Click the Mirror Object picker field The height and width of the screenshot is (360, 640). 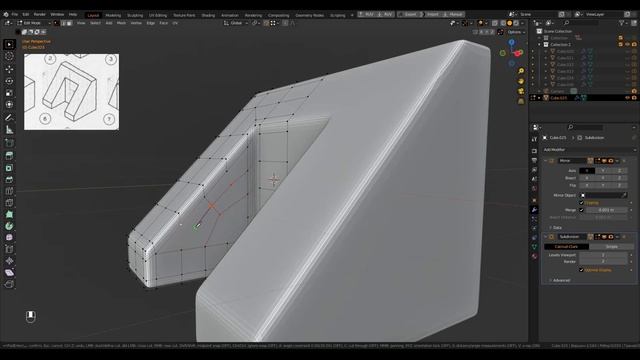(x=603, y=196)
